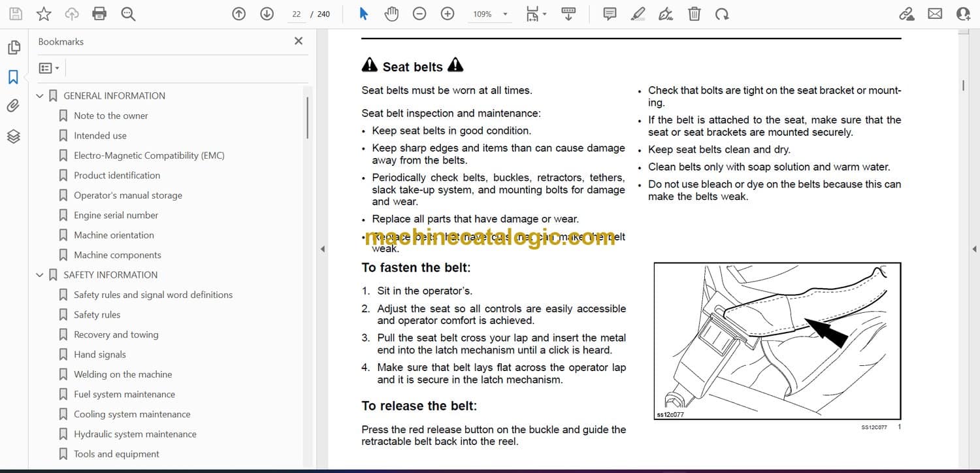This screenshot has height=473, width=980.
Task: Select 'Machine components' bookmark
Action: [x=118, y=255]
